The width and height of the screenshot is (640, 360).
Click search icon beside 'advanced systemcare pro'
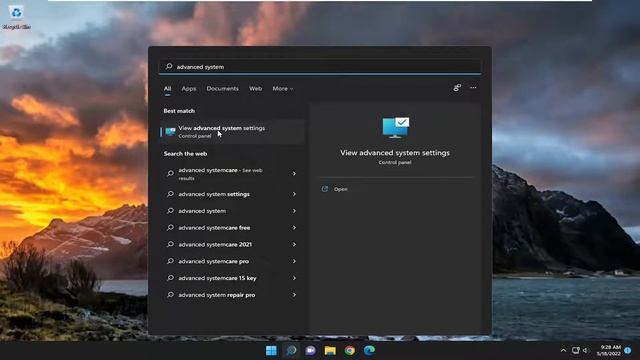pyautogui.click(x=170, y=261)
